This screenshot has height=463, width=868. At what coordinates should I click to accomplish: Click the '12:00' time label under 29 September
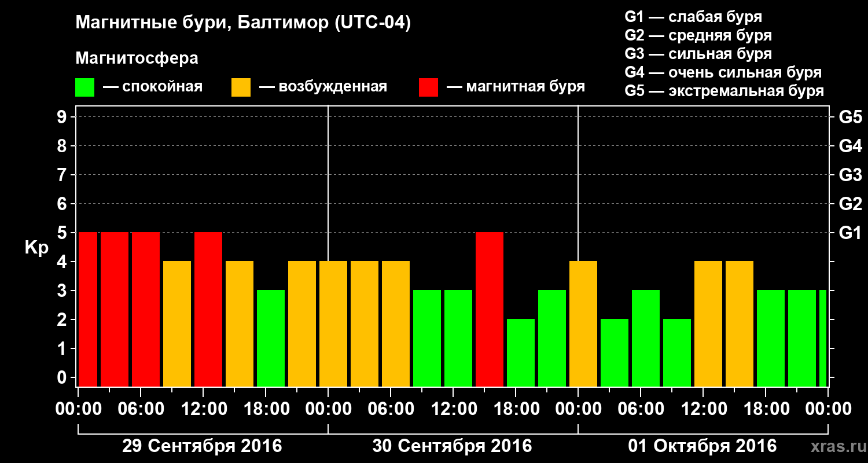click(204, 409)
